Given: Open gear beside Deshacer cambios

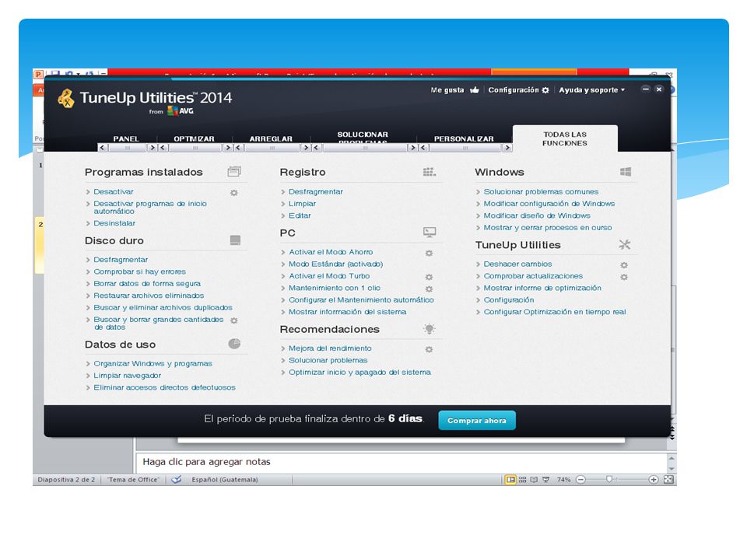Looking at the screenshot, I should [x=623, y=264].
